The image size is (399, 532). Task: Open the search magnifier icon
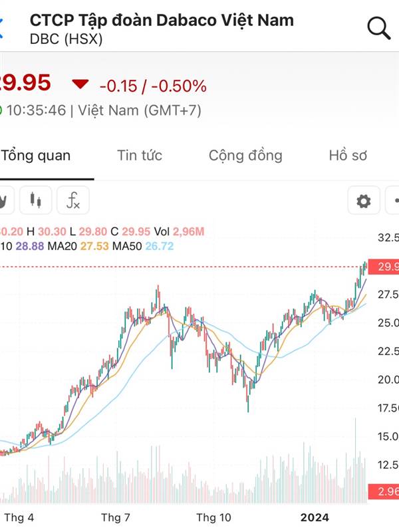[x=378, y=28]
